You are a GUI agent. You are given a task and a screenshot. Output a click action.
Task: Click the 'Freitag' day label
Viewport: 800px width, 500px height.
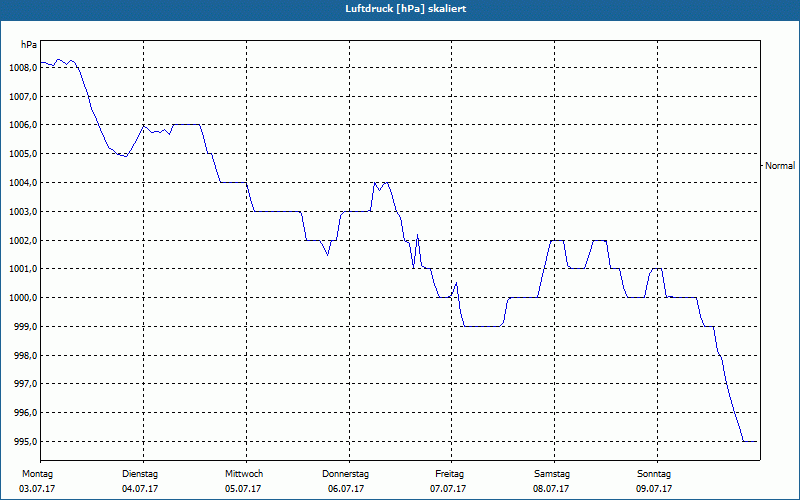[x=449, y=474]
